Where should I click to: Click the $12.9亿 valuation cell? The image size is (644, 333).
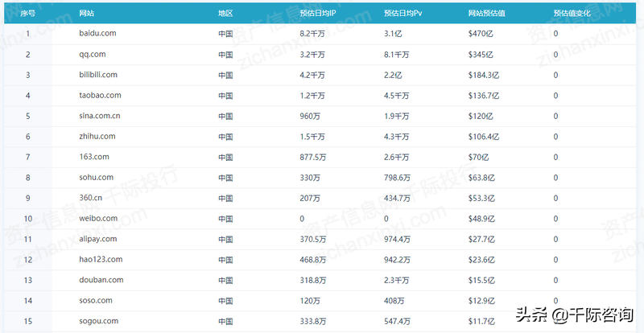point(481,301)
